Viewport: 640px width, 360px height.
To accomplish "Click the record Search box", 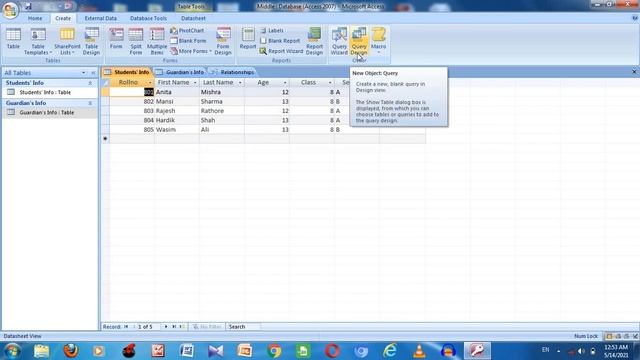I will point(243,327).
